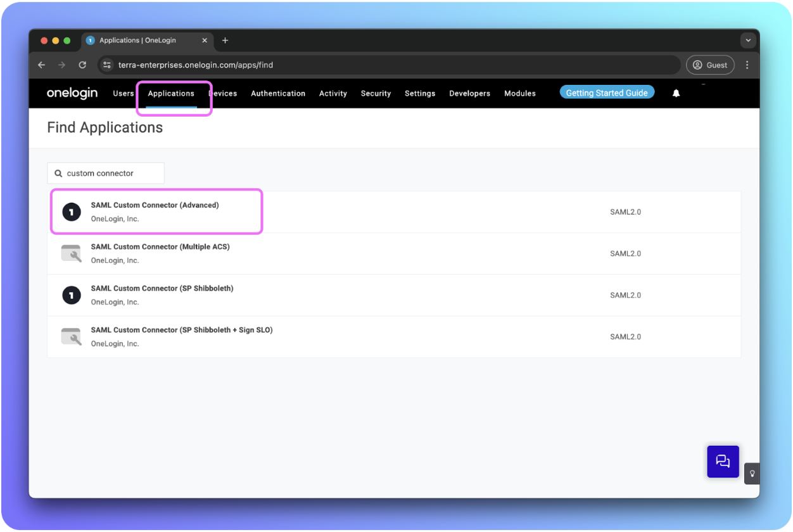Open the Security menu
Image resolution: width=793 pixels, height=532 pixels.
pyautogui.click(x=376, y=93)
